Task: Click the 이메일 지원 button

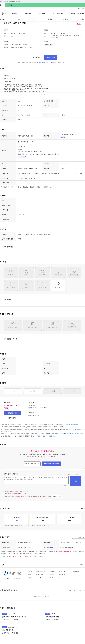Action: 12,418
